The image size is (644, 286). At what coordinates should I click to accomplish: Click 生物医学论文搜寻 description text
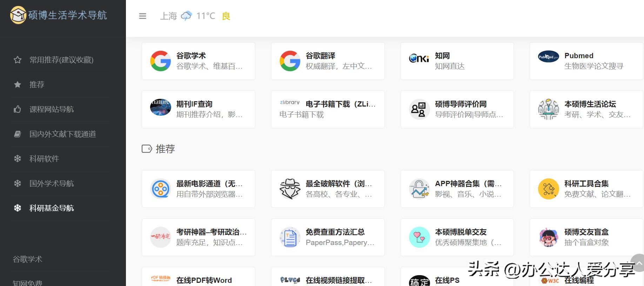[x=594, y=66]
